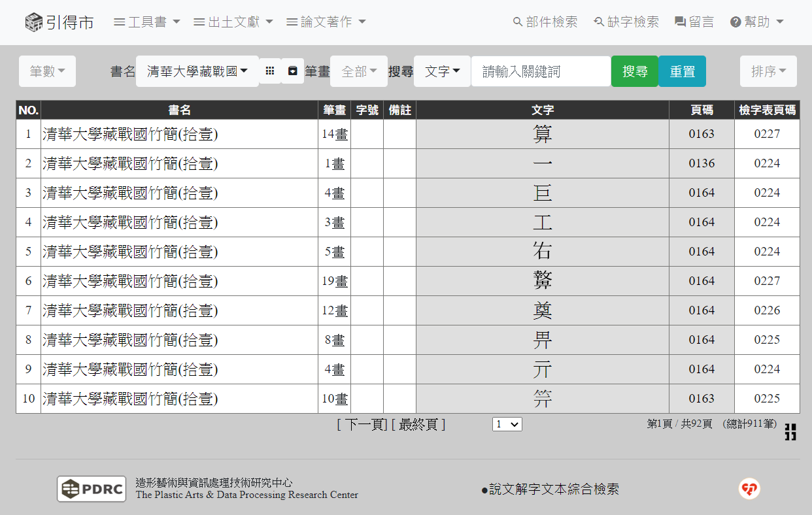Screen dimensions: 812x515
Task: Click the 0226 index page cell
Action: [767, 310]
